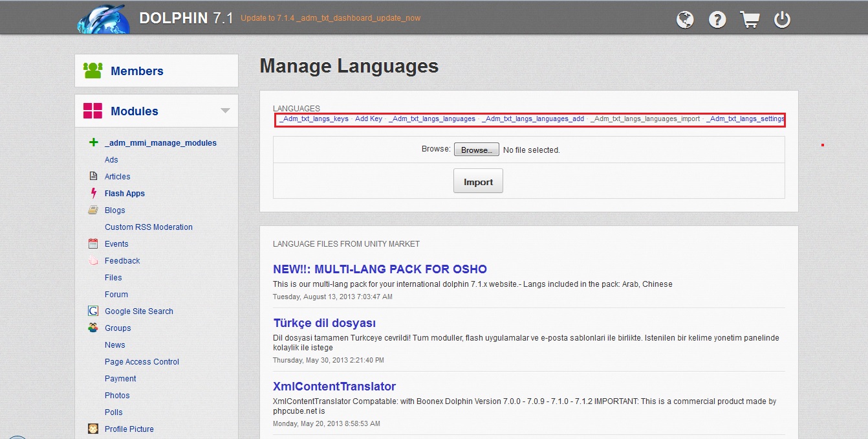
Task: Click the green Members people icon
Action: point(93,71)
